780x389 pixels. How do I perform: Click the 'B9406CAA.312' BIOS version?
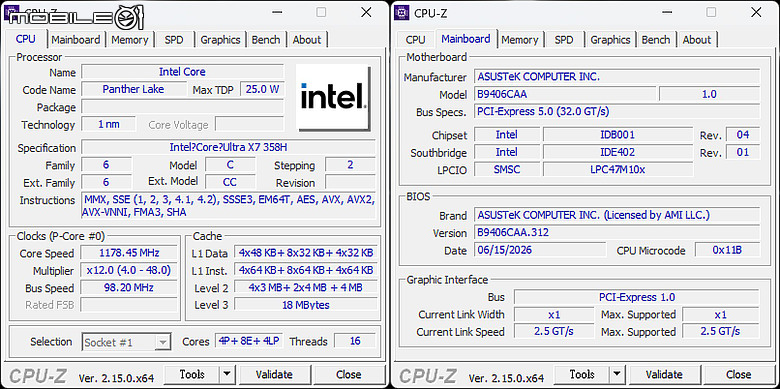(617, 232)
